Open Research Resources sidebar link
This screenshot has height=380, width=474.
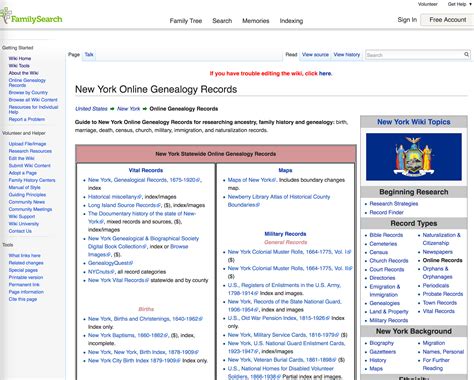pos(30,151)
